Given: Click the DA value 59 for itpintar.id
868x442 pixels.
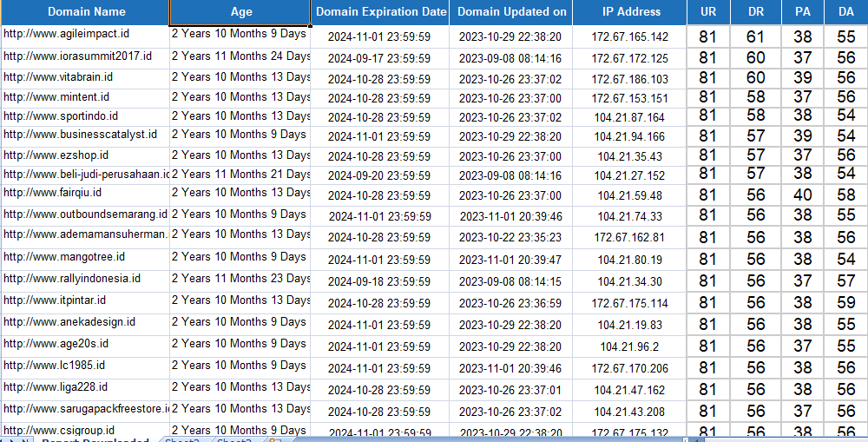Looking at the screenshot, I should [x=845, y=302].
